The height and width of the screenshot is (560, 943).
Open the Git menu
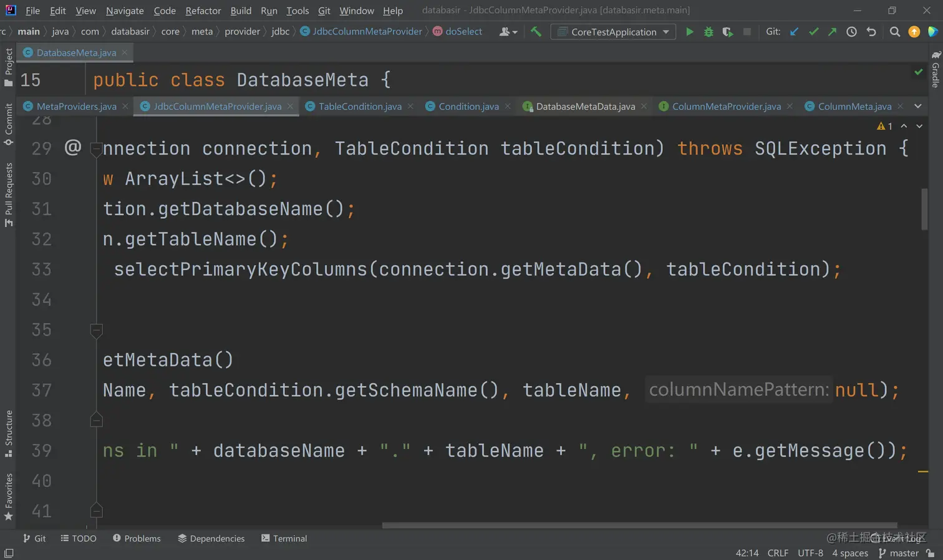(324, 11)
